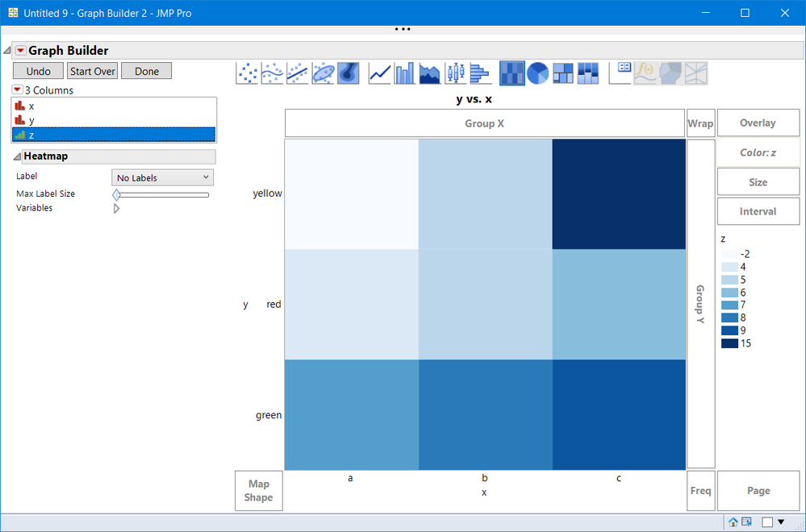Select the Pie chart element icon
Image resolution: width=806 pixels, height=532 pixels.
[537, 73]
